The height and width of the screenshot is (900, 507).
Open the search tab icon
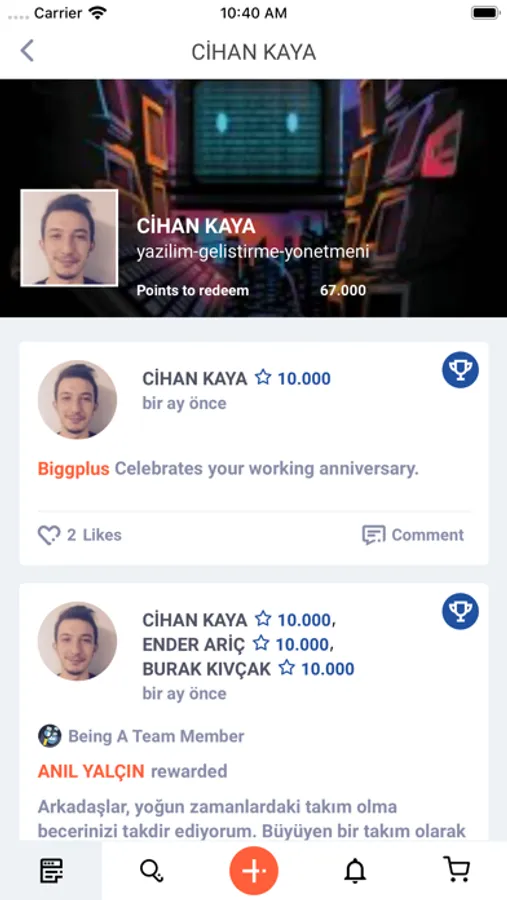coord(152,871)
